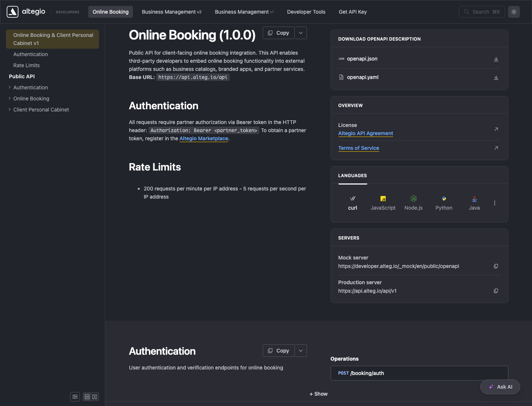Switch to two-column layout view
Screen dimensions: 532x406
coord(95,397)
